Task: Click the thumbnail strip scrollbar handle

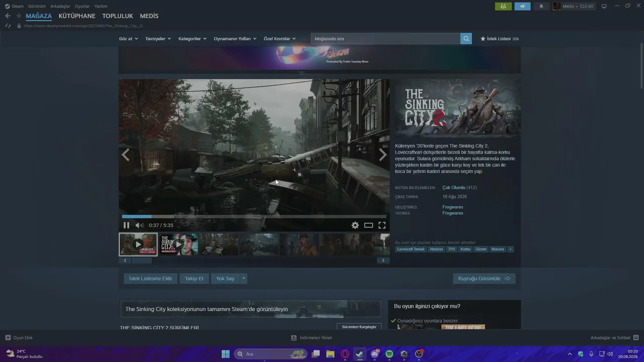Action: (141, 260)
